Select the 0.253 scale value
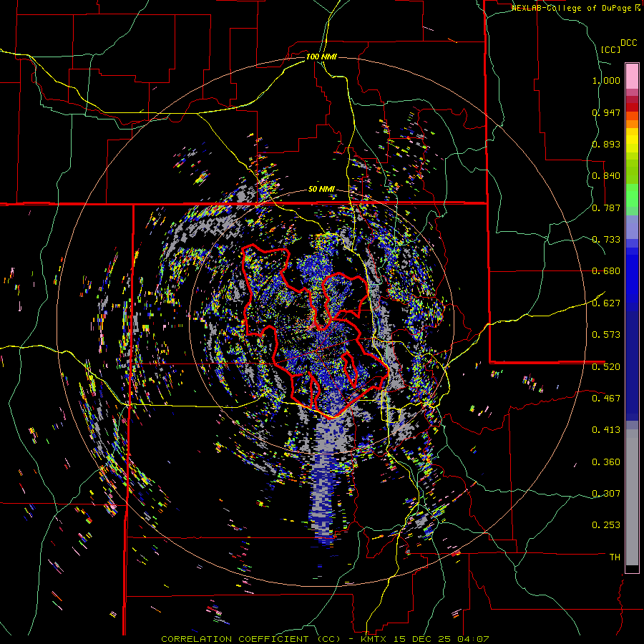 (x=606, y=525)
